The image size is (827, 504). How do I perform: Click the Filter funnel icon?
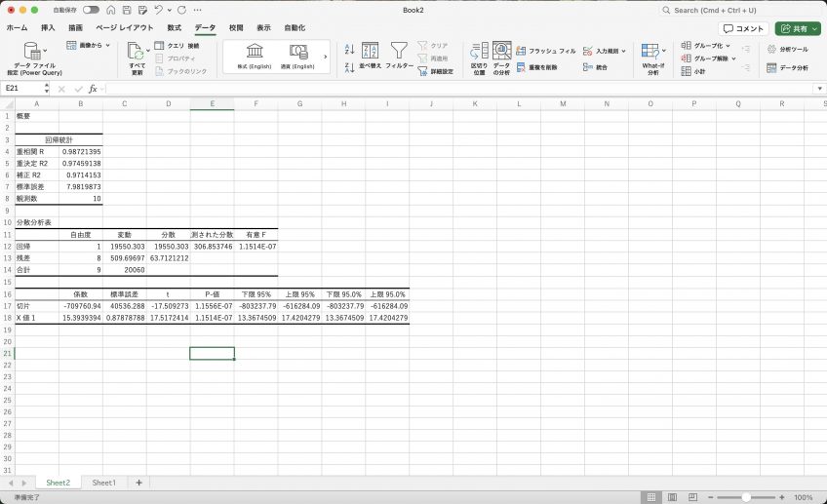point(399,51)
